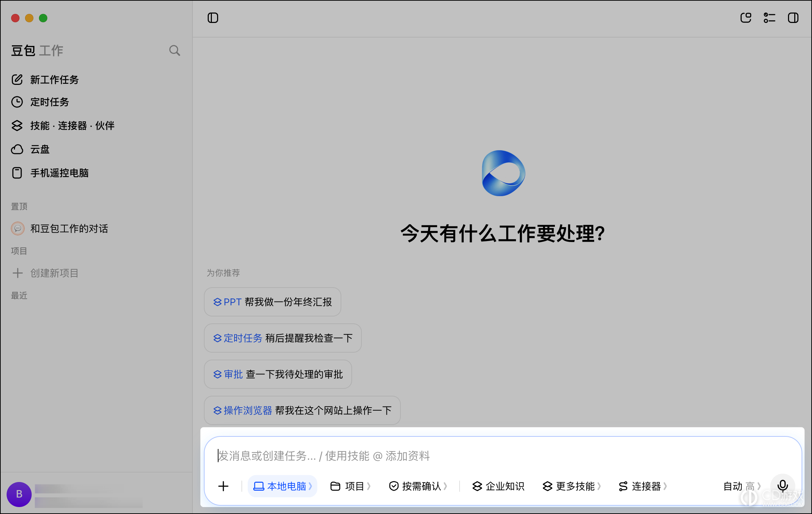Expand the 连接器 menu
This screenshot has height=514, width=812.
click(643, 486)
